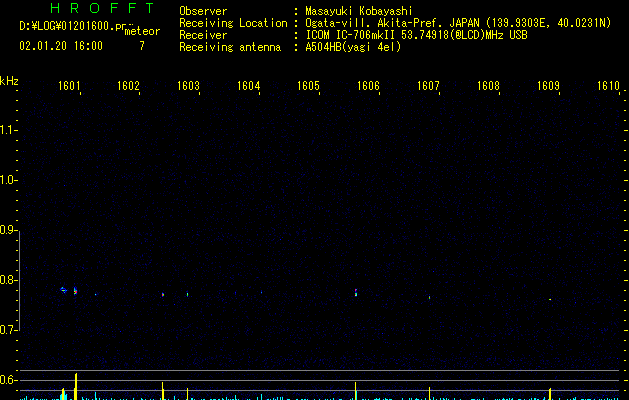Image resolution: width=629 pixels, height=400 pixels.
Task: Click the ICOM IC-706mkII receiver value
Action: point(416,35)
